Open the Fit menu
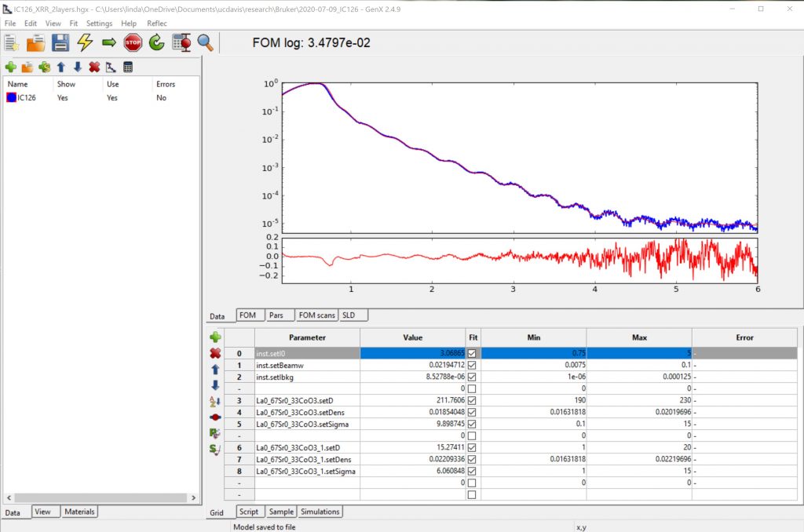The height and width of the screenshot is (532, 804). 74,24
